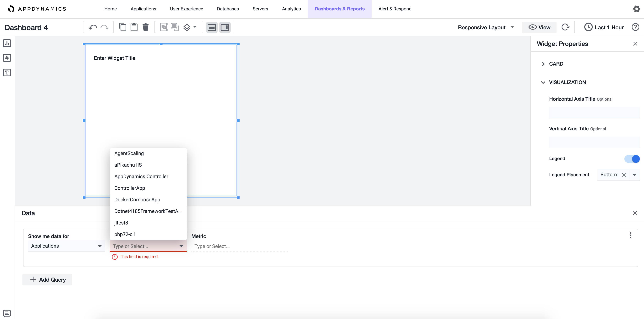644x319 pixels.
Task: Click the AppDynamics logo
Action: [37, 9]
